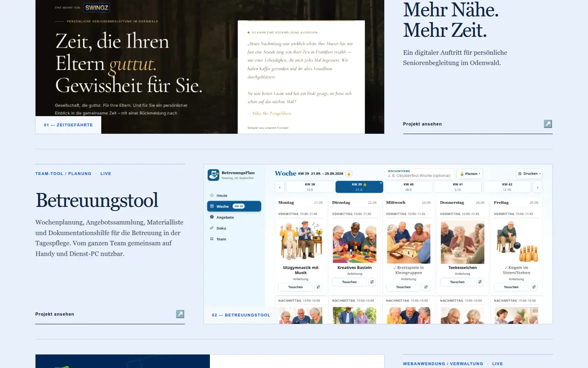
Task: Click the Wochenthema Oktoberfest-Woche input field
Action: [x=420, y=174]
